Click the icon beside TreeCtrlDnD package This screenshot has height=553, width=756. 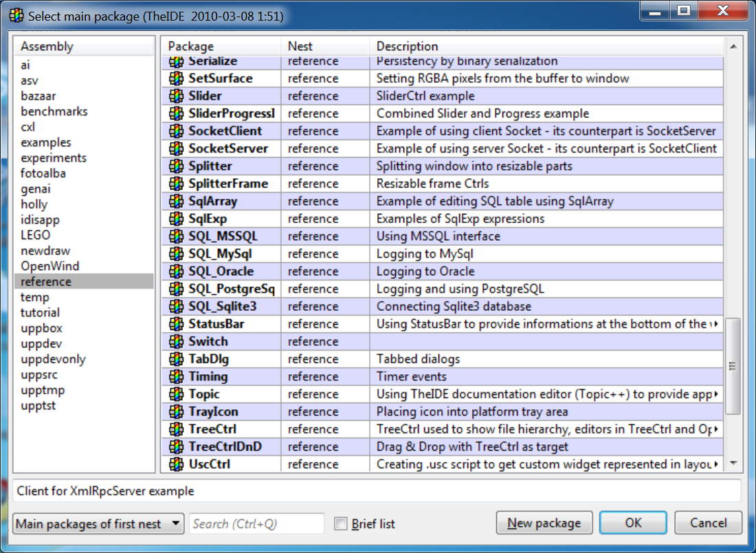[x=176, y=446]
